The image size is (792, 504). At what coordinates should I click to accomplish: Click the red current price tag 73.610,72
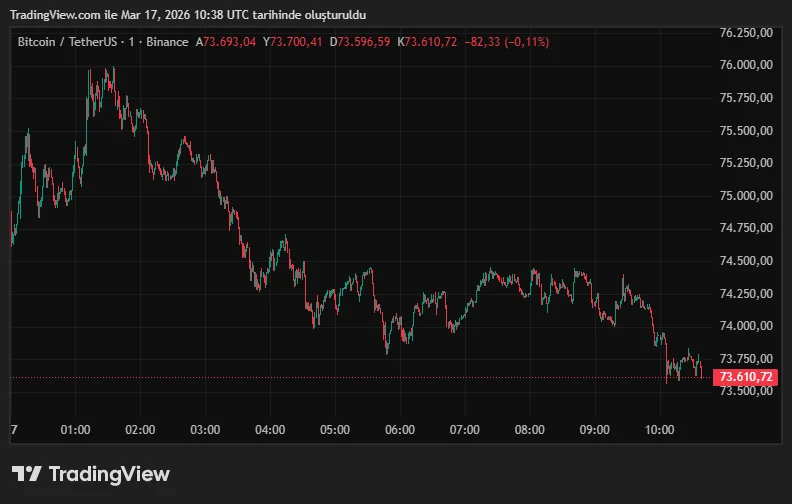pyautogui.click(x=747, y=377)
